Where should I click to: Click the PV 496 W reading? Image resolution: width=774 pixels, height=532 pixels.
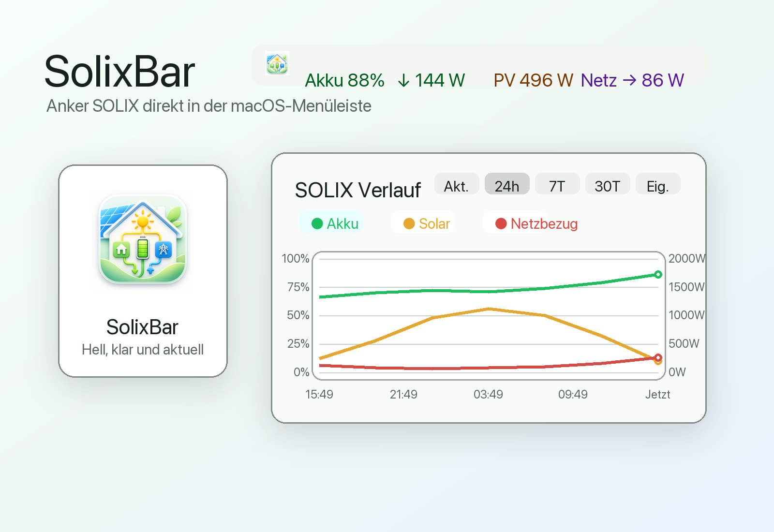[x=533, y=80]
